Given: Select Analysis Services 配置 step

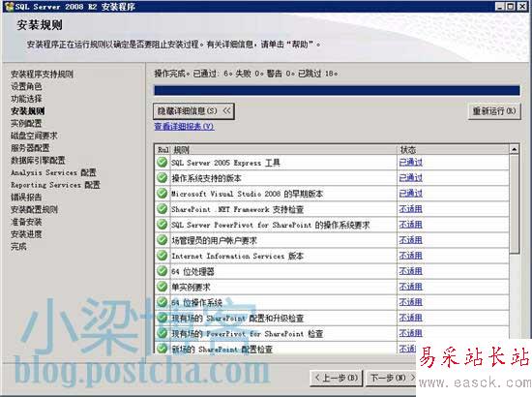Looking at the screenshot, I should click(53, 172).
